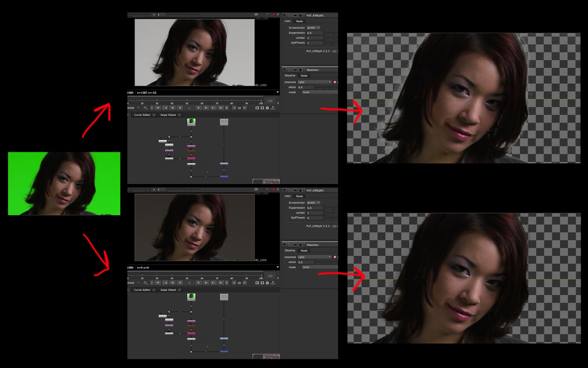588x368 pixels.
Task: Click the lower SpillTweak slider handle
Action: coord(325,217)
